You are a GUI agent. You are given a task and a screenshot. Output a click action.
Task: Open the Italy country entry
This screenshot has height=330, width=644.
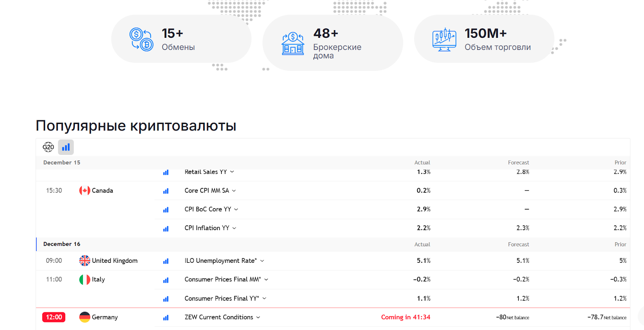click(x=98, y=279)
